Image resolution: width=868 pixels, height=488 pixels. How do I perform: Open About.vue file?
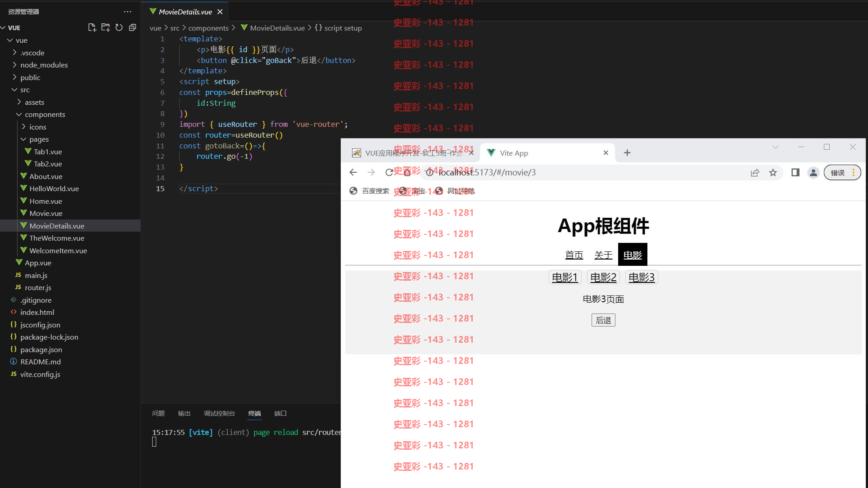pos(70,176)
